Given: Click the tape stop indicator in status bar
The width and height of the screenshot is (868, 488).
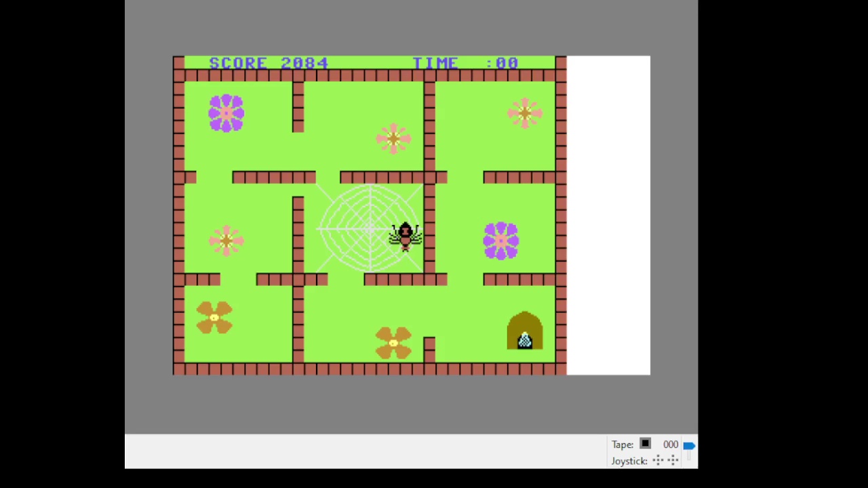Looking at the screenshot, I should click(645, 444).
